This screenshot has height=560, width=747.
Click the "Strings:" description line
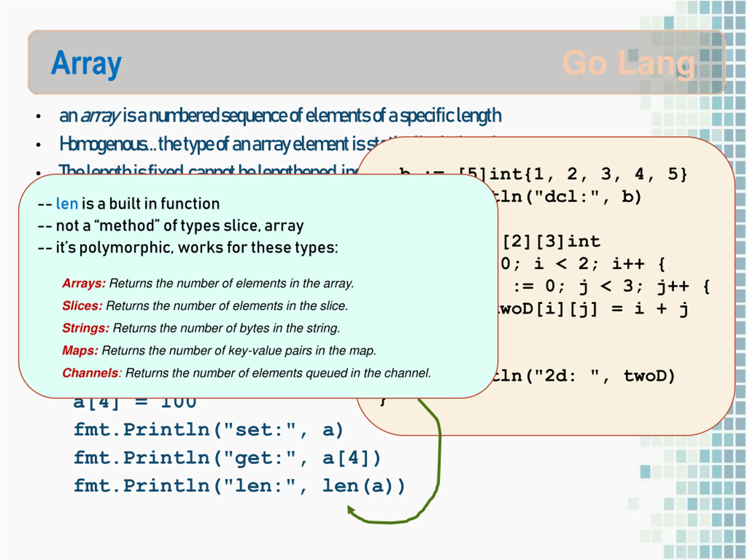(x=201, y=328)
